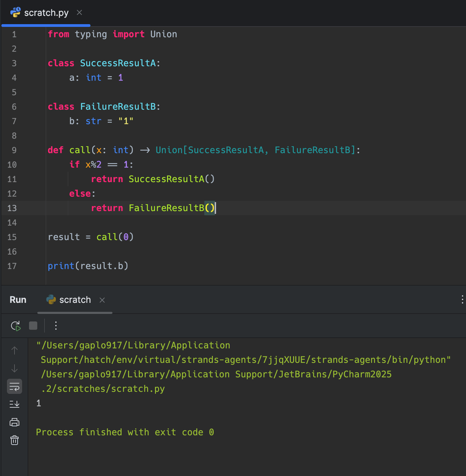Place the cursor on print(result.b) line
The image size is (466, 476).
click(x=88, y=266)
